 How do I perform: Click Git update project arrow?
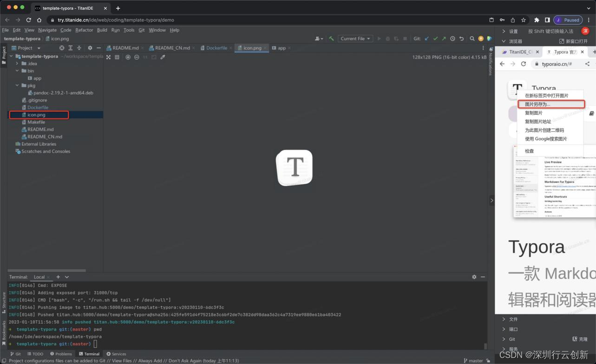point(427,39)
